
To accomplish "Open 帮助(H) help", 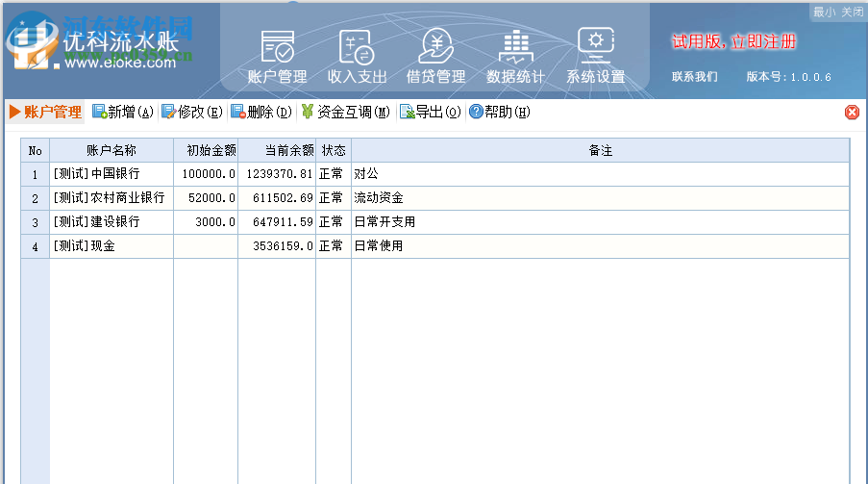I will pos(499,112).
